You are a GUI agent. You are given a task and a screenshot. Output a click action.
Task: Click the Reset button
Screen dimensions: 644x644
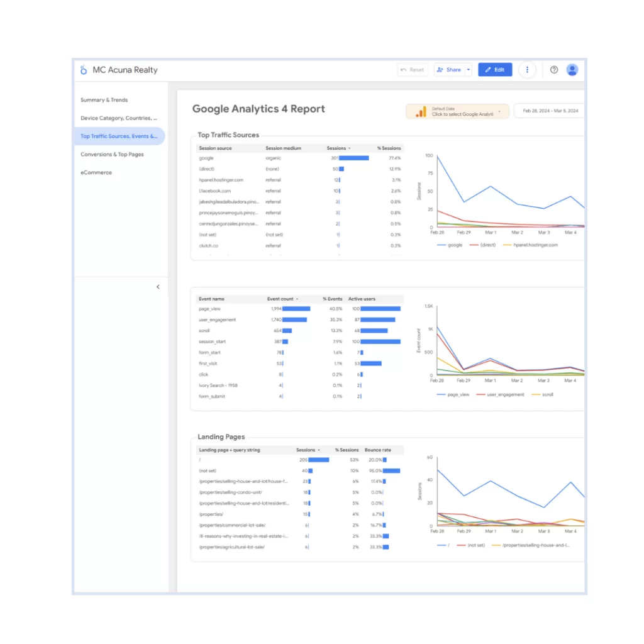click(x=413, y=70)
